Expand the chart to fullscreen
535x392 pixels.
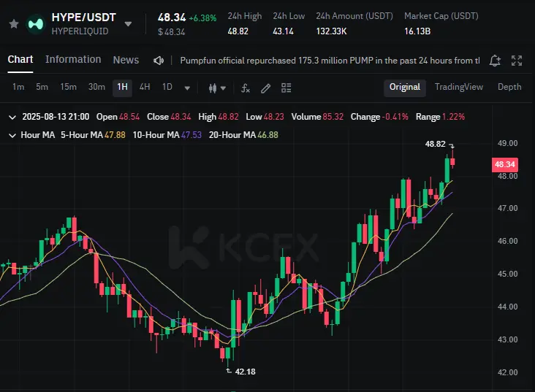coord(517,61)
